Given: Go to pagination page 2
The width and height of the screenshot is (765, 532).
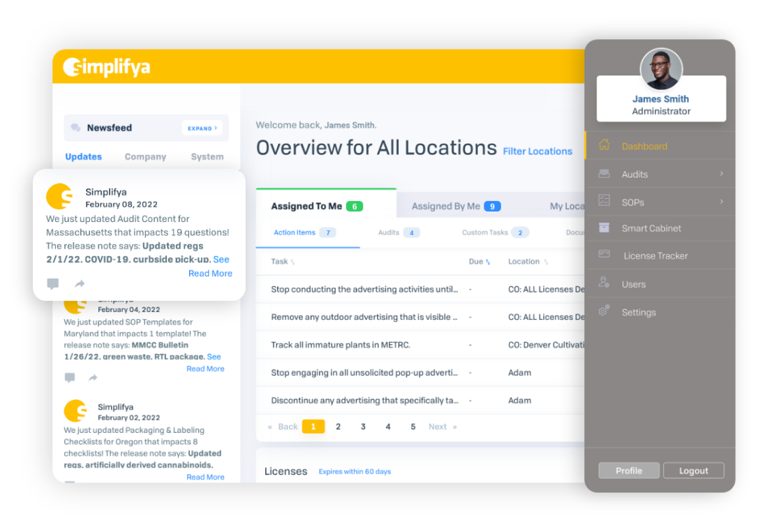Looking at the screenshot, I should (338, 427).
